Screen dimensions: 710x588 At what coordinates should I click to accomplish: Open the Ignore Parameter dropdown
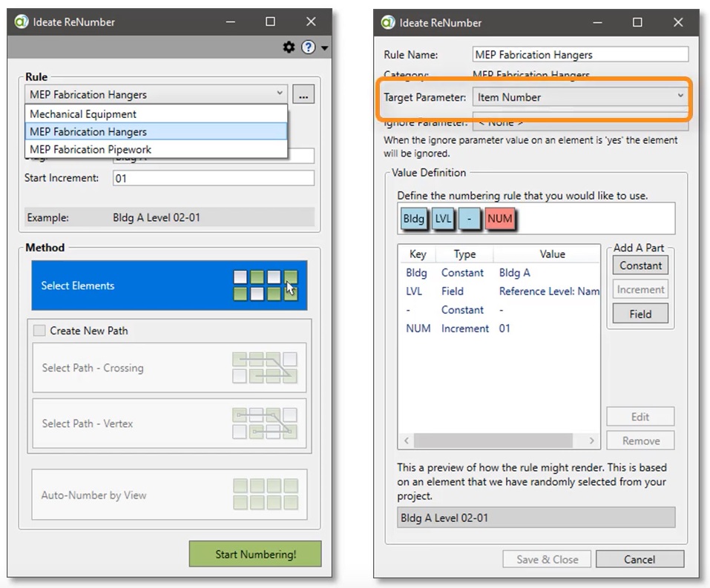click(580, 122)
